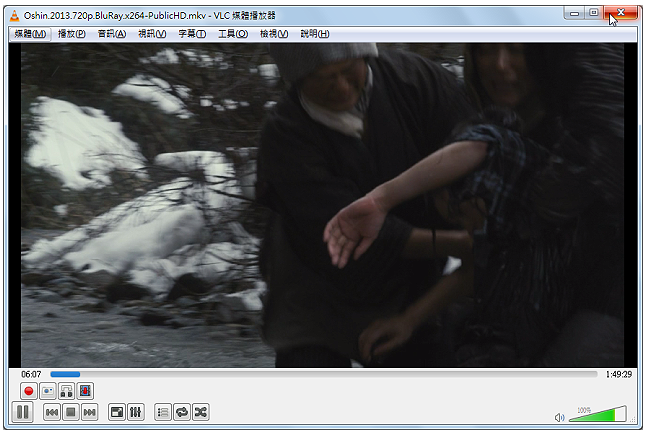Skip to previous media
Viewport: 651px width, 436px height.
point(52,412)
